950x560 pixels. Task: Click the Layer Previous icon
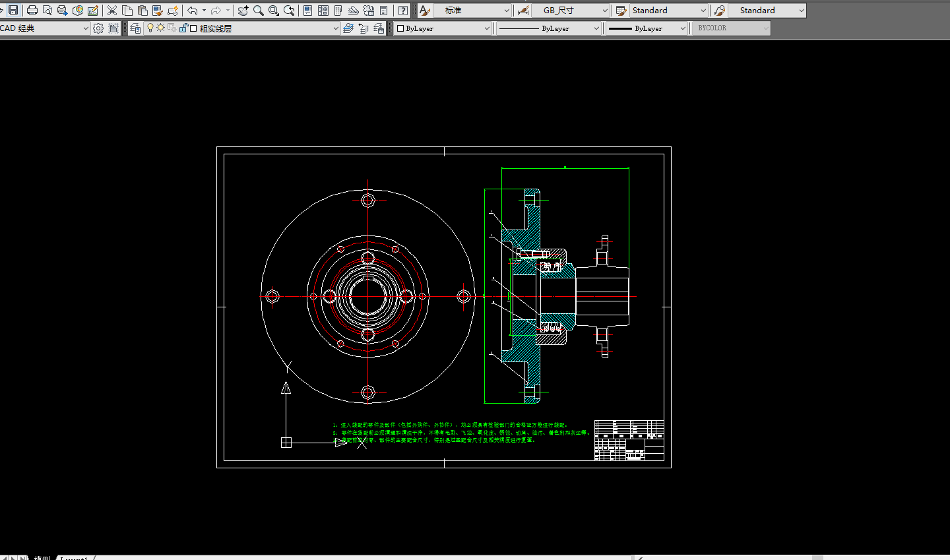tap(364, 28)
